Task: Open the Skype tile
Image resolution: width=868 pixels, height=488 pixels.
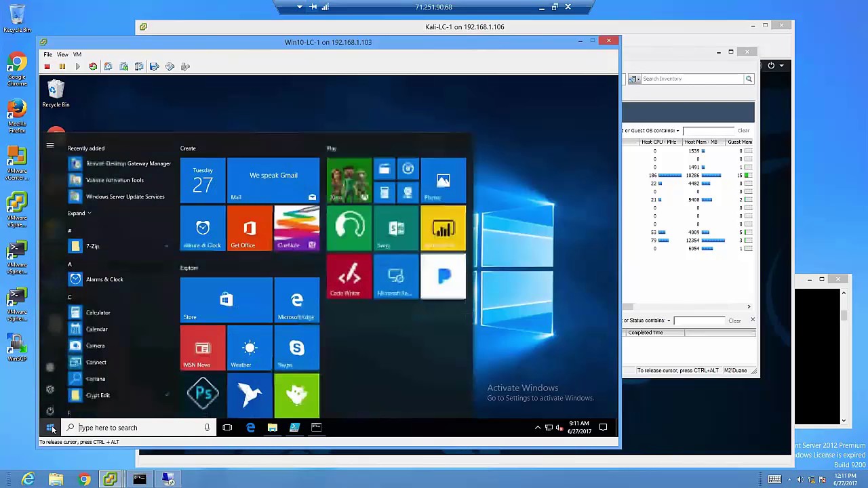Action: [296, 348]
